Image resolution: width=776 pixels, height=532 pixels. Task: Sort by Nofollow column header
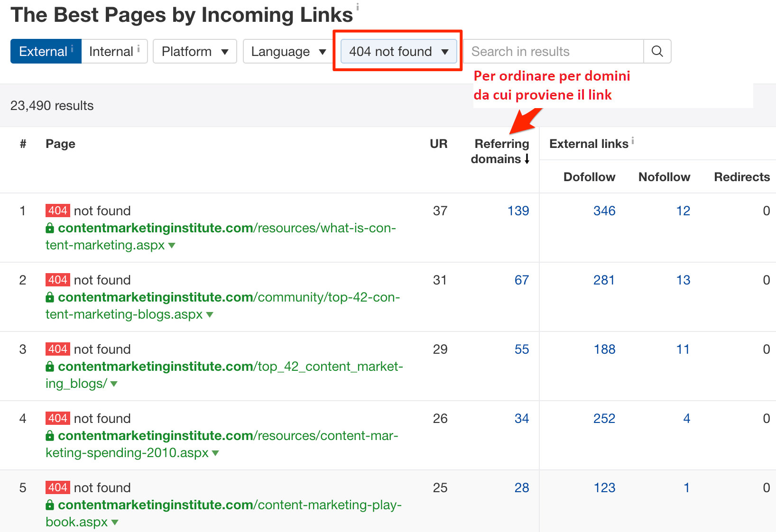click(664, 177)
